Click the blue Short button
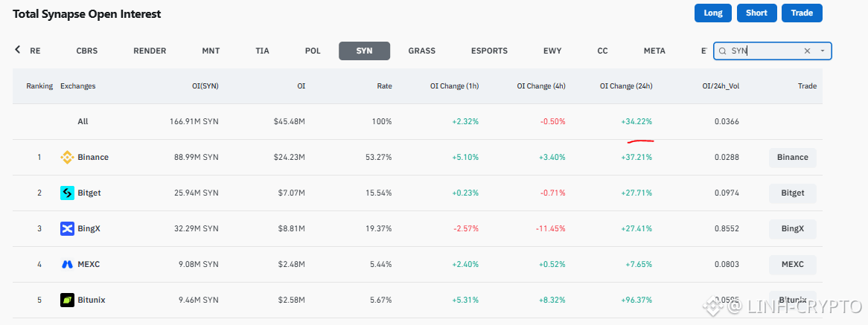Screen dimensions: 868x325 coord(757,13)
